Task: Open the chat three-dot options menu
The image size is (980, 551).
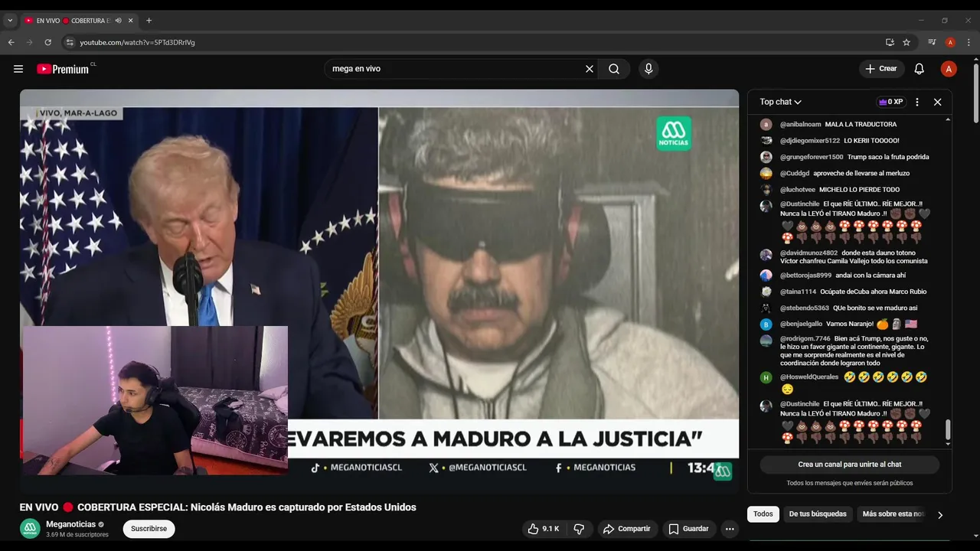Action: (x=917, y=102)
